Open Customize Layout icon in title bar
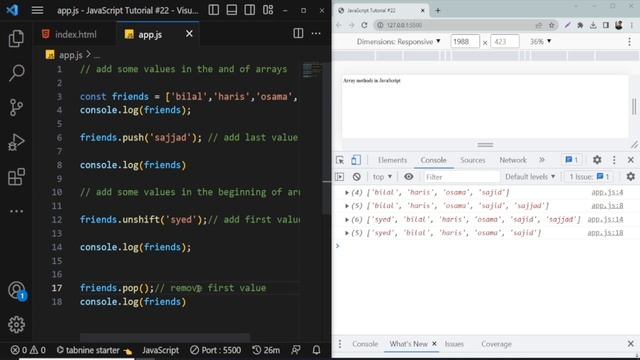The height and width of the screenshot is (360, 640). coord(268,10)
